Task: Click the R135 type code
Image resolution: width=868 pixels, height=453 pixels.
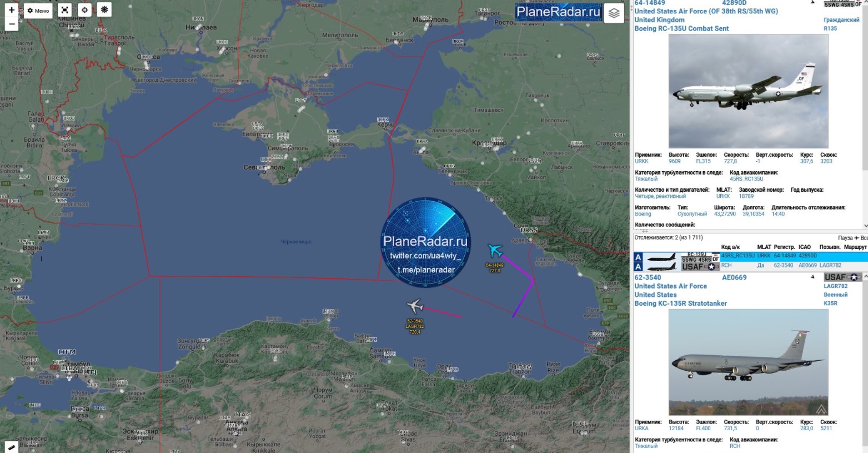Action: [x=830, y=28]
